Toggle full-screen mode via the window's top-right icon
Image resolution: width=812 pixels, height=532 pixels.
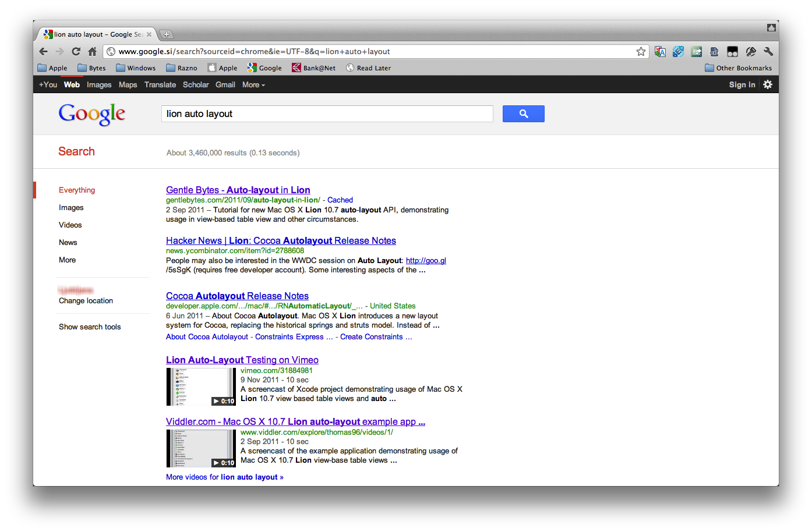pyautogui.click(x=771, y=27)
